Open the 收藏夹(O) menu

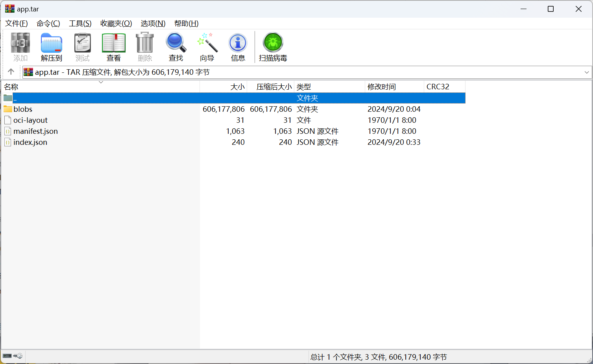[x=116, y=24]
